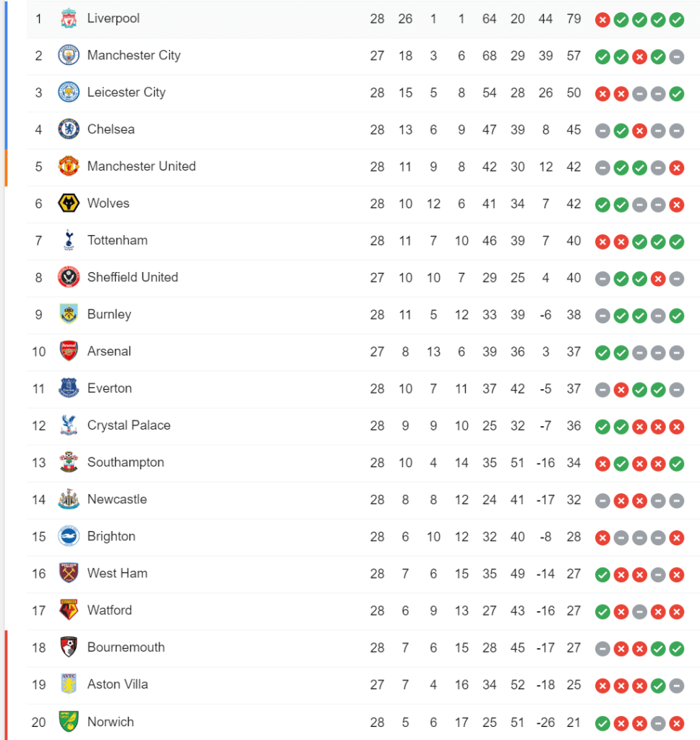Click Aston Villa's green win form icon

click(x=658, y=685)
